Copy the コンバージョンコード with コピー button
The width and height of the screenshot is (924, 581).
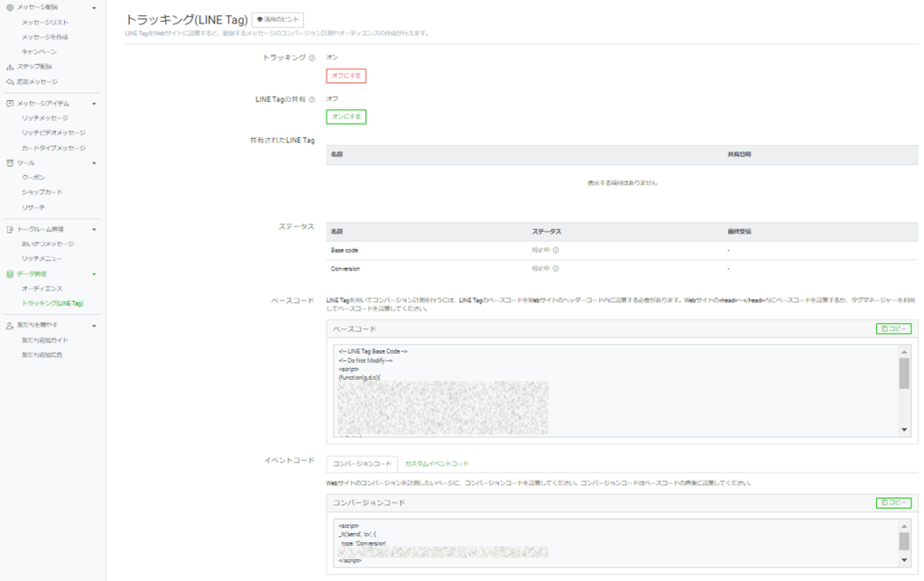coord(893,503)
